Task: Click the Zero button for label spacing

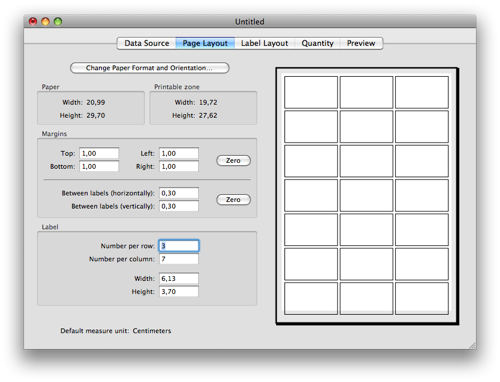Action: [233, 200]
